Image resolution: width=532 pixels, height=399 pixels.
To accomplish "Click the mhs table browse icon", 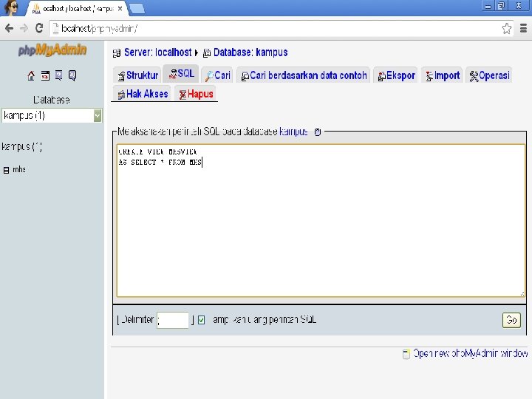I will click(x=6, y=170).
